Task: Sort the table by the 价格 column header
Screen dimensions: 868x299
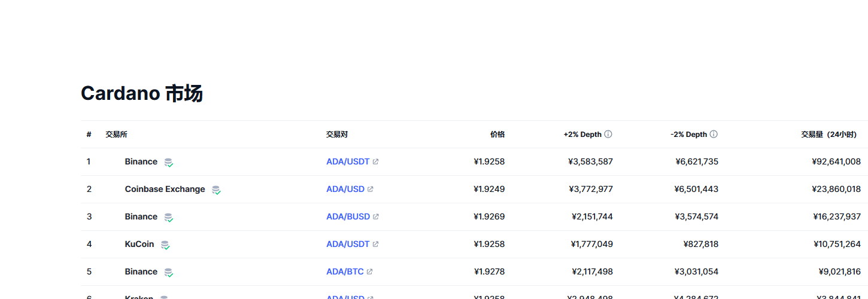Action: 497,135
